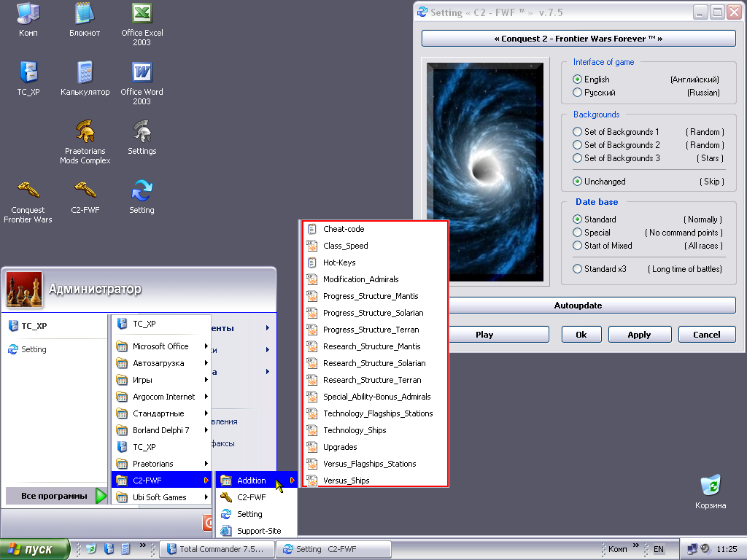Viewport: 747px width, 560px height.
Task: Select Русский interface radio button
Action: (x=578, y=93)
